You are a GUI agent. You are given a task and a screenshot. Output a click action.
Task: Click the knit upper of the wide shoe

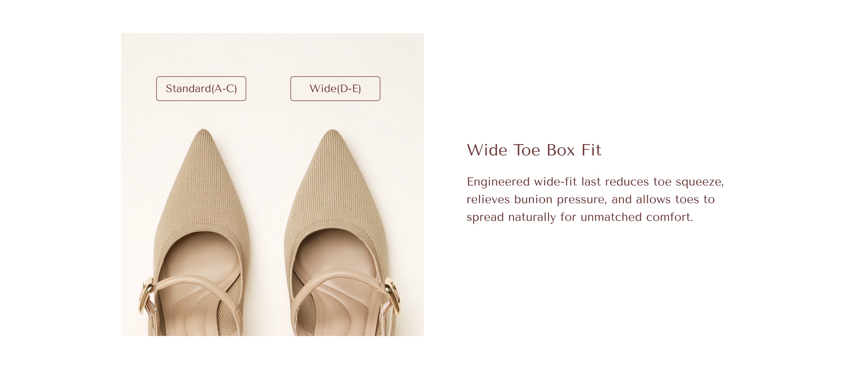click(x=334, y=189)
